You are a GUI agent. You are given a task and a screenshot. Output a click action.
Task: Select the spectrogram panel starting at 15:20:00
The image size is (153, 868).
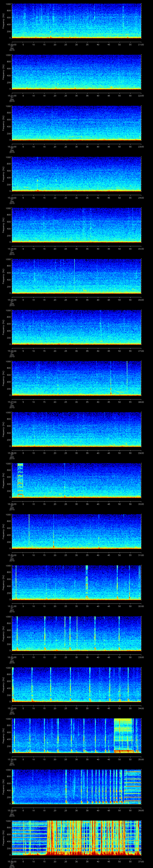point(76,21)
